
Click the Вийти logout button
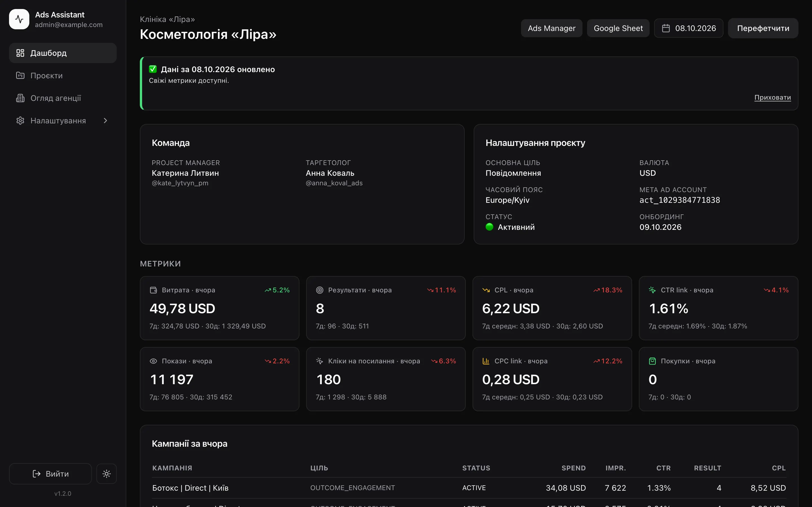[50, 473]
